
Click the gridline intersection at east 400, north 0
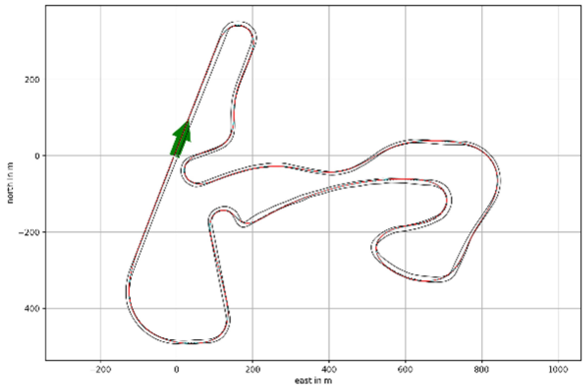[329, 156]
